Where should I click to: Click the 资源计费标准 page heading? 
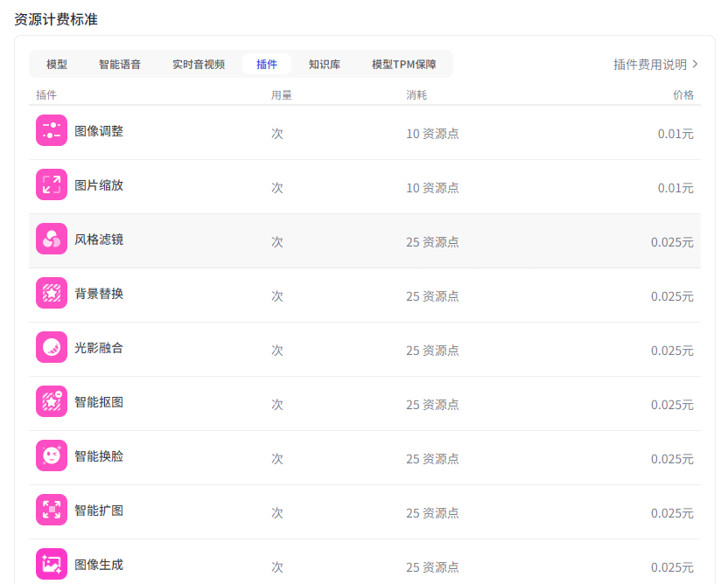[x=56, y=19]
